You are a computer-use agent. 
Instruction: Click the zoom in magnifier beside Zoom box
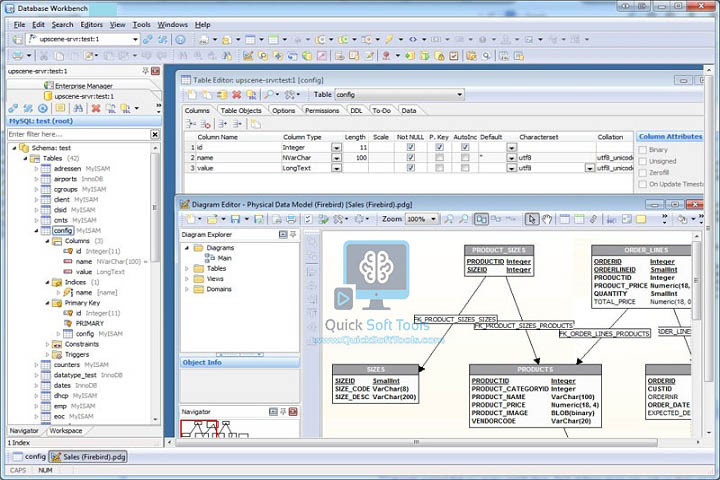pyautogui.click(x=449, y=219)
